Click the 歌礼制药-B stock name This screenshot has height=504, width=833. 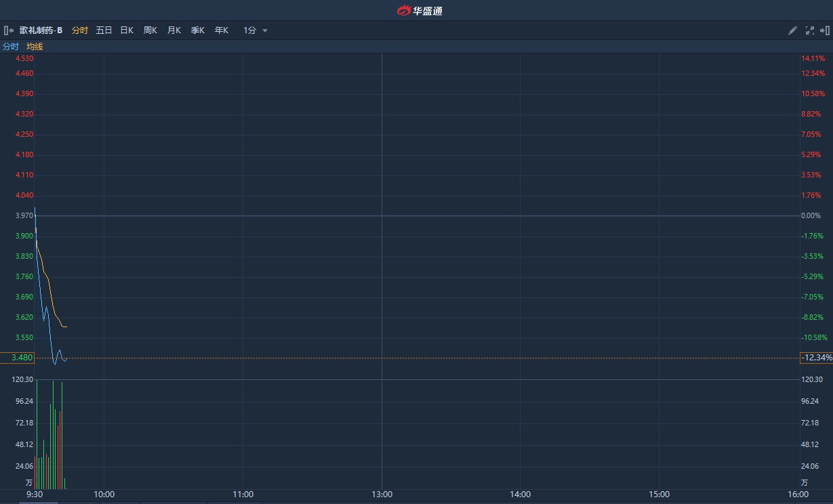(41, 30)
